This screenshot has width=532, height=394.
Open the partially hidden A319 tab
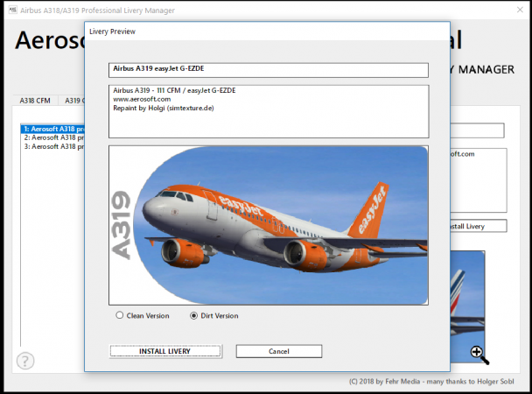click(72, 101)
